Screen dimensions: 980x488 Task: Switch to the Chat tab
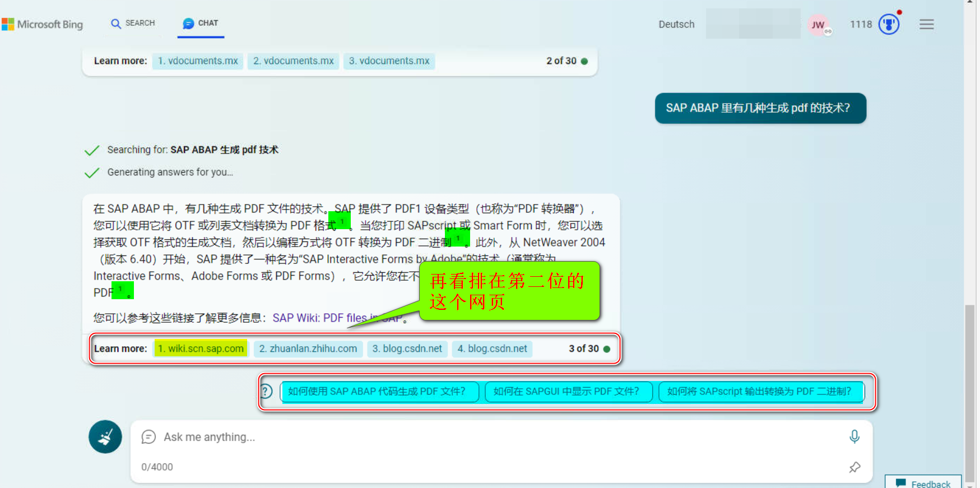coord(201,23)
